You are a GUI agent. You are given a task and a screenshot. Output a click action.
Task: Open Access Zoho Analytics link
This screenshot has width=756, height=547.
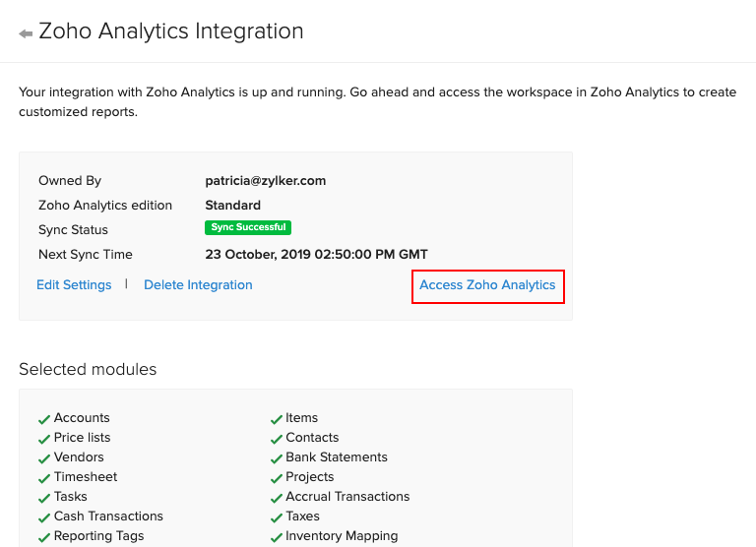click(487, 285)
